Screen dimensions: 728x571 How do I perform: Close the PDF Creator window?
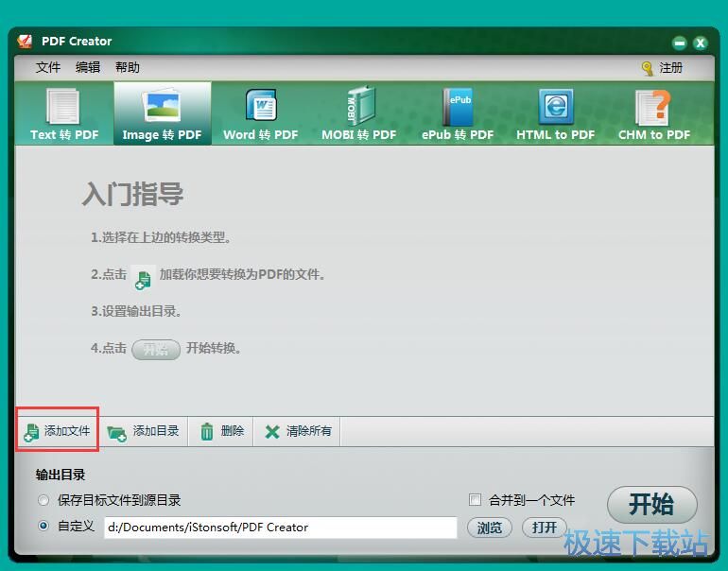(x=701, y=43)
